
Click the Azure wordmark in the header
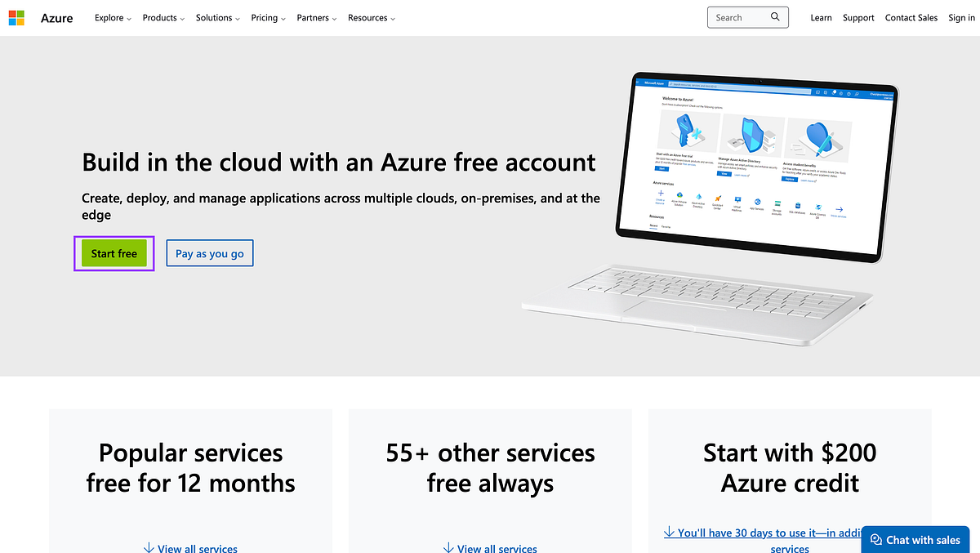coord(56,17)
